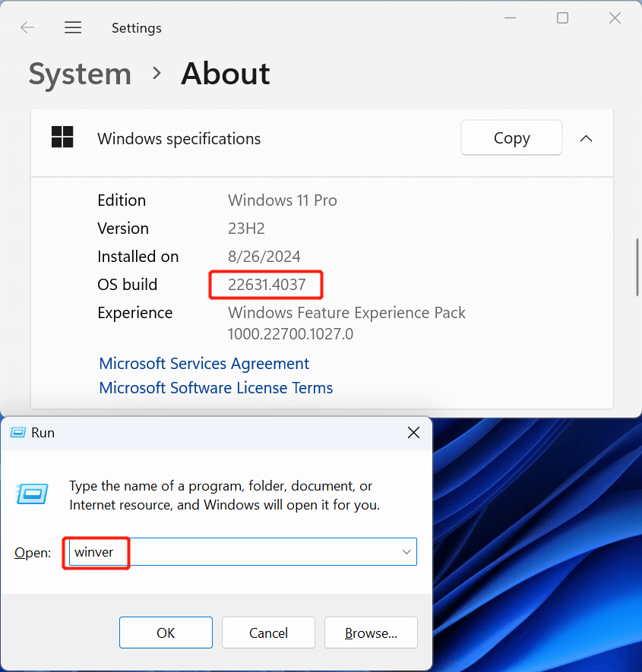Minimize the Settings window

tap(510, 18)
